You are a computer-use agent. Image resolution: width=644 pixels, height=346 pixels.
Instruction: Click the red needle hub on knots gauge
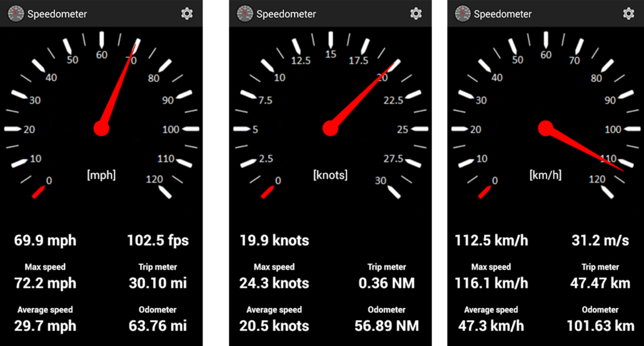330,129
